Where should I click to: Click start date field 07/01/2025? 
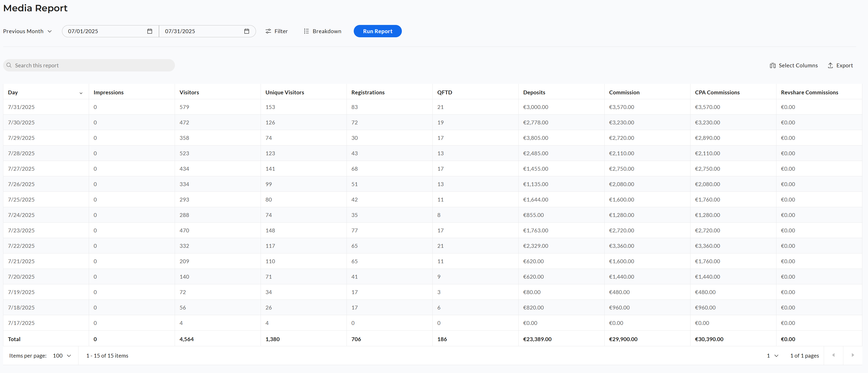click(110, 31)
